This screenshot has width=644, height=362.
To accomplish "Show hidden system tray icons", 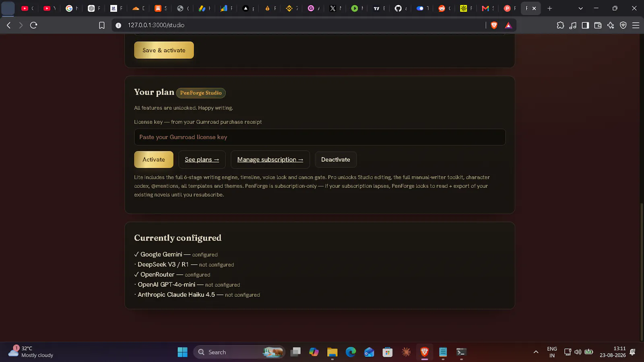I will point(536,352).
